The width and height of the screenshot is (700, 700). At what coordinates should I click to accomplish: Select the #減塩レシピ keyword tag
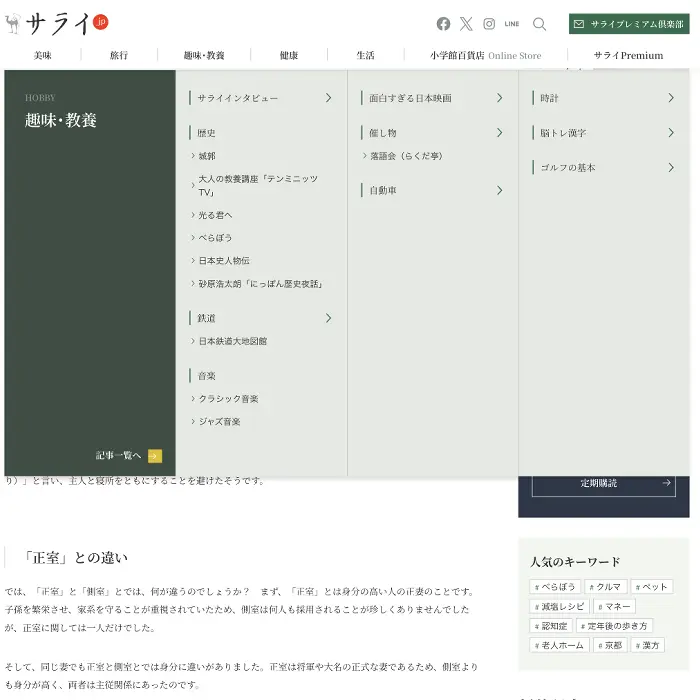(x=559, y=606)
